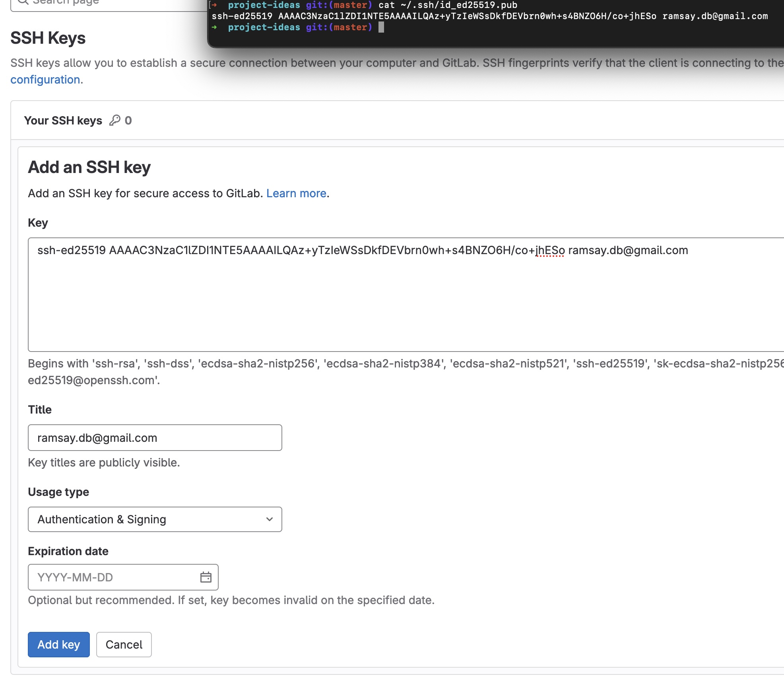
Task: Open the calendar picker in Expiration date field
Action: [206, 577]
